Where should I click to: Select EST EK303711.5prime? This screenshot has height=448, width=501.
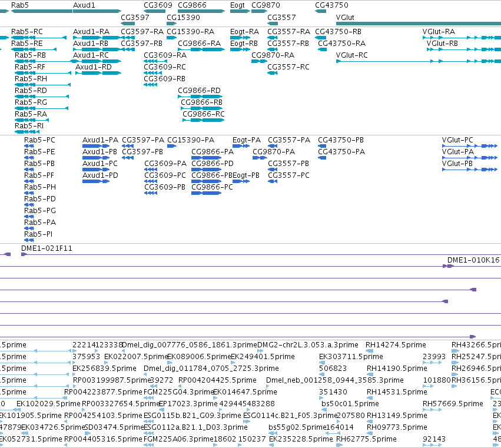(x=323, y=363)
